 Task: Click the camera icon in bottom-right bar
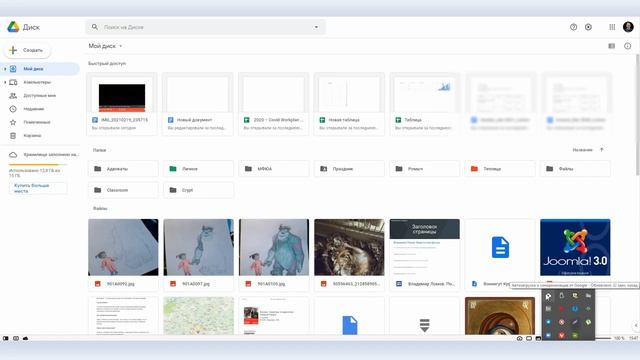coord(519,338)
